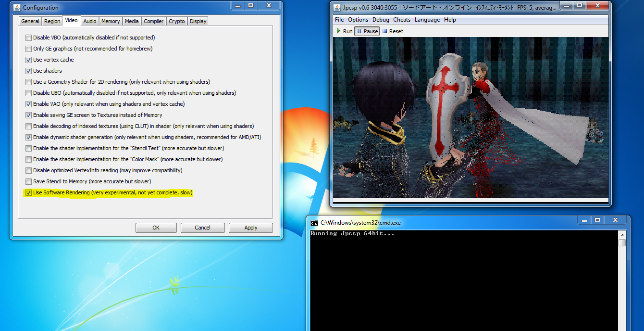Open the Help menu in Jpcsp
644x331 pixels.
point(450,20)
